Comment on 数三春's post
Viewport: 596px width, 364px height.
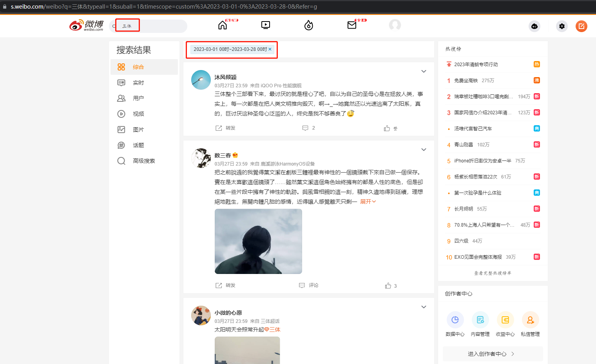pos(309,285)
